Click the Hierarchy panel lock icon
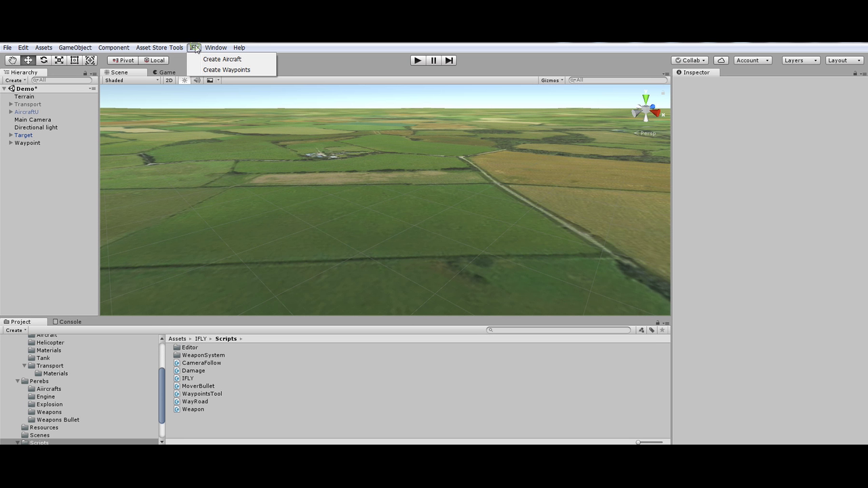The height and width of the screenshot is (488, 868). [x=85, y=73]
